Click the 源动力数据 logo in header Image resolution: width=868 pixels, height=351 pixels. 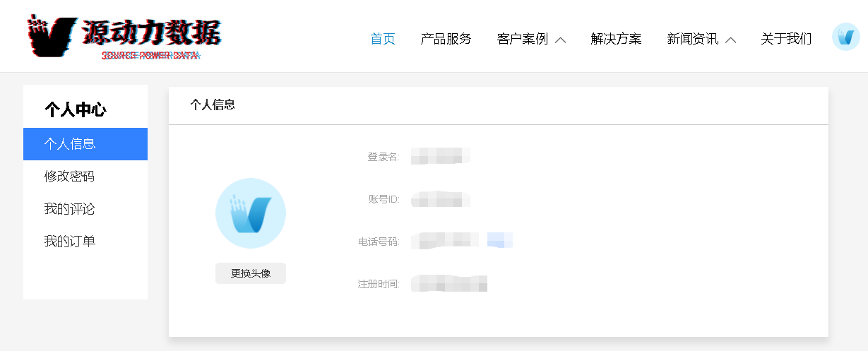124,36
